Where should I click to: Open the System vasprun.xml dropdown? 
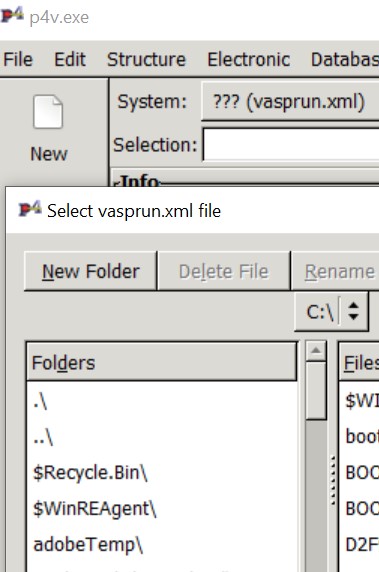290,101
